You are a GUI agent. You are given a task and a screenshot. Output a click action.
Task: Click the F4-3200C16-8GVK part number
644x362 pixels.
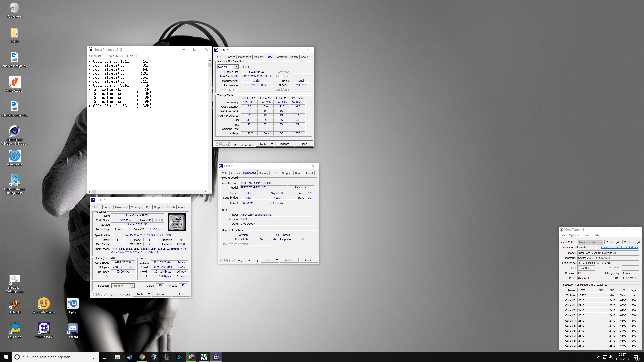(x=256, y=85)
